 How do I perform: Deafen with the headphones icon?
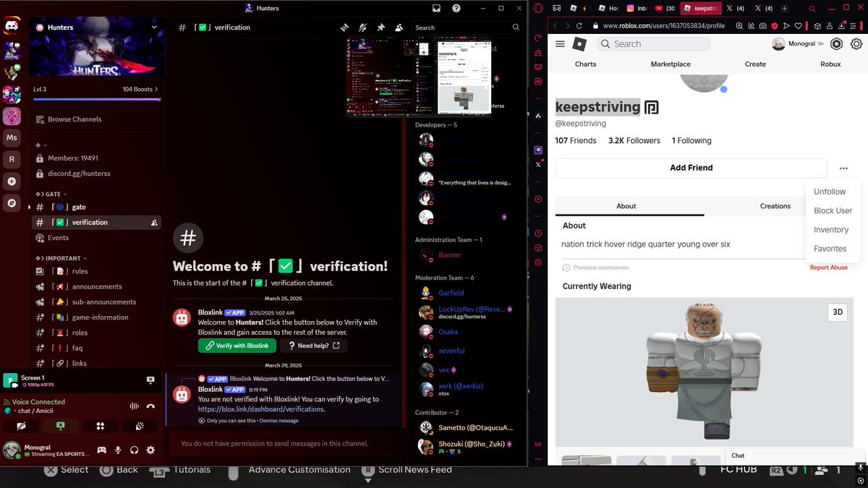point(135,450)
